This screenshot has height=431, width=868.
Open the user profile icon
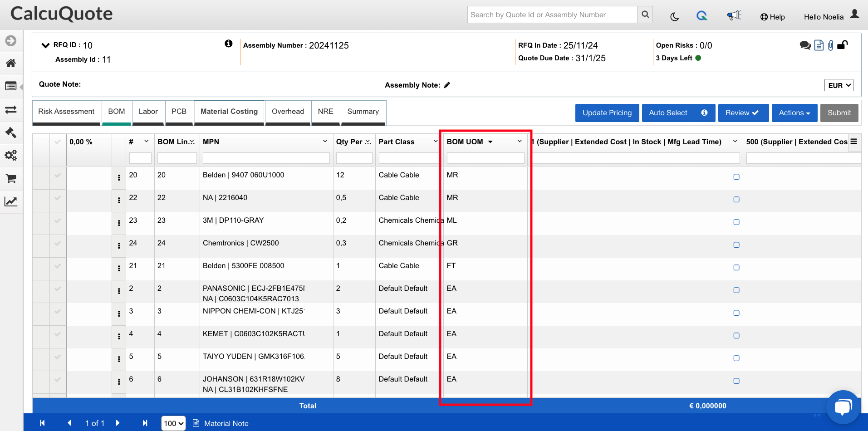pyautogui.click(x=854, y=14)
